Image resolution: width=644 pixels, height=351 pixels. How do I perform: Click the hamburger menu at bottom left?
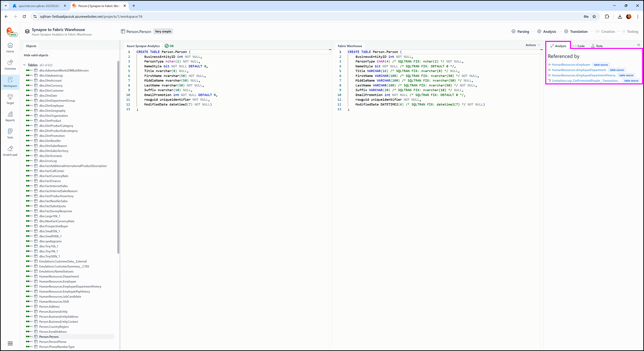[x=10, y=343]
